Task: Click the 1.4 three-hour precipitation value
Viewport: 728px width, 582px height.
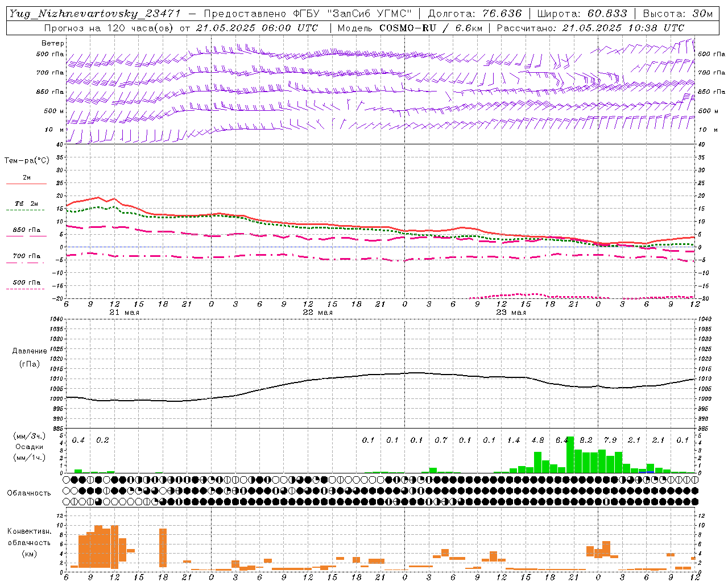Action: click(x=514, y=440)
